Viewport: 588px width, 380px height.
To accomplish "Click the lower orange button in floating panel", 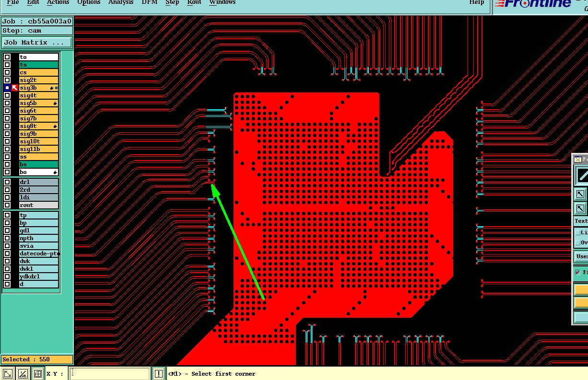I will 581,302.
